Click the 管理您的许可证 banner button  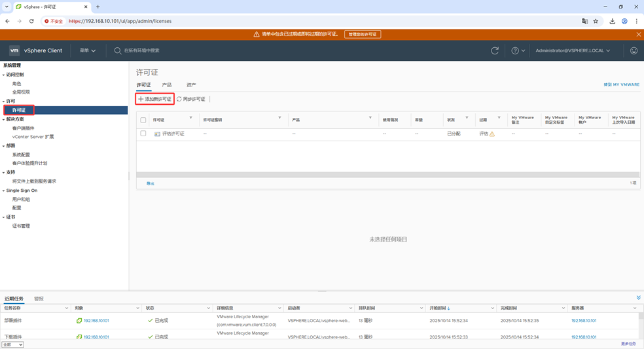pos(362,34)
